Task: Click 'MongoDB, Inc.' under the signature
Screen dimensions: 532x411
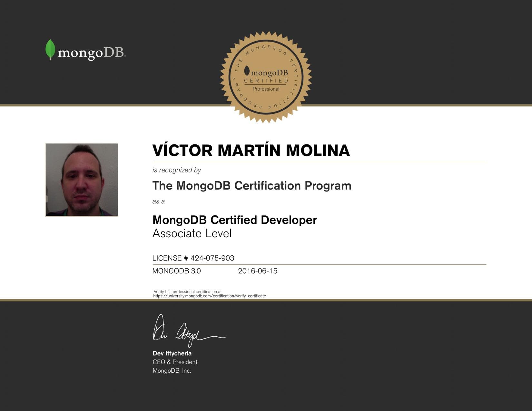Action: pyautogui.click(x=172, y=371)
